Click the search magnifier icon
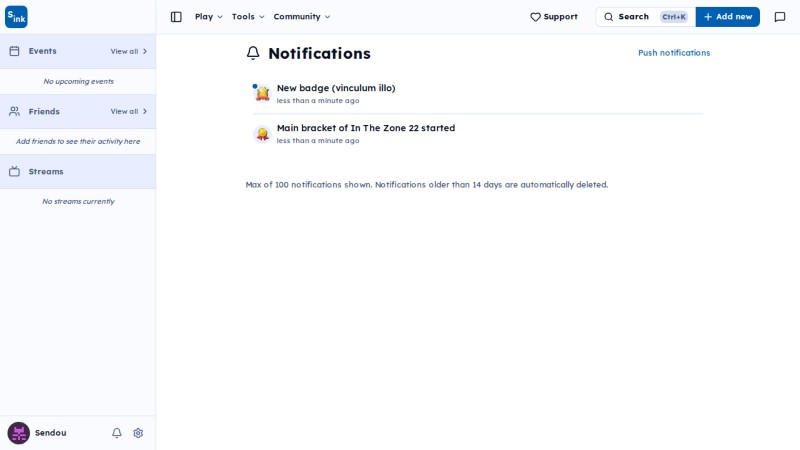Viewport: 800px width, 450px height. tap(608, 17)
